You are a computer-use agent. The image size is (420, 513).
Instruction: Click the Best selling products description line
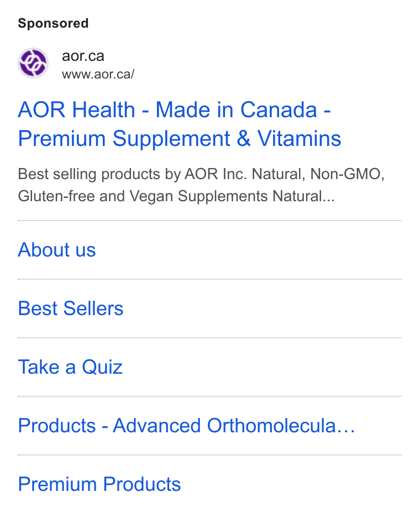click(201, 174)
